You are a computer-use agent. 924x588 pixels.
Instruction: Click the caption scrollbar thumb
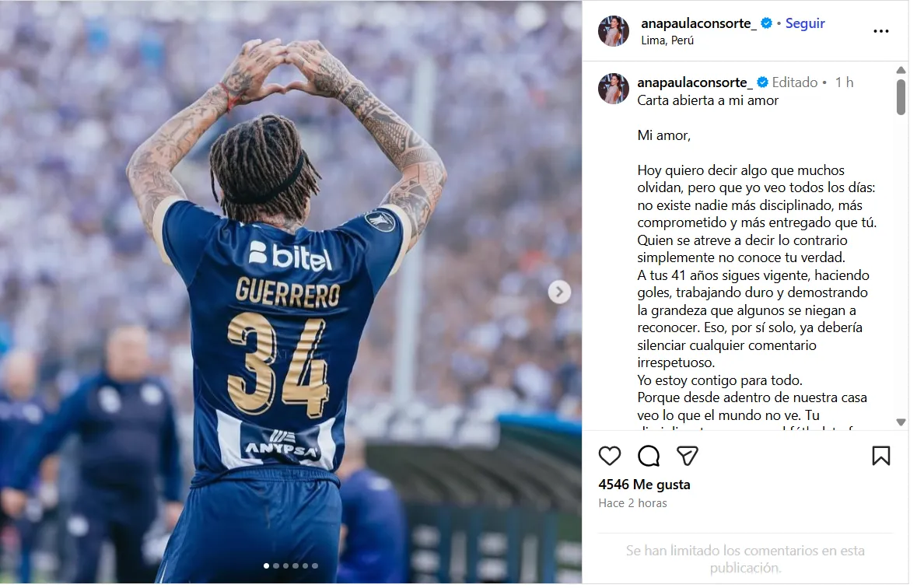(901, 97)
